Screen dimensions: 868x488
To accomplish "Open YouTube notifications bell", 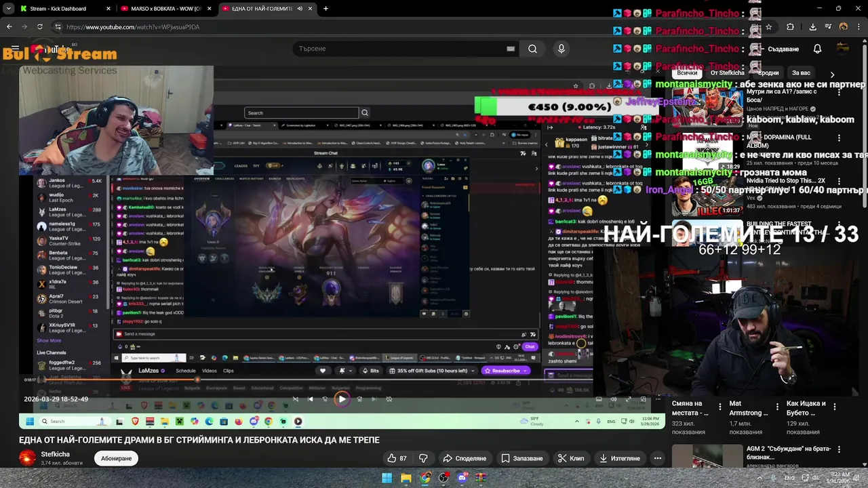I will click(817, 49).
